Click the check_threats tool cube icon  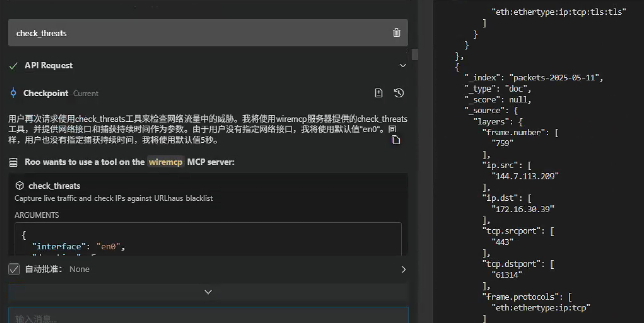[x=20, y=186]
